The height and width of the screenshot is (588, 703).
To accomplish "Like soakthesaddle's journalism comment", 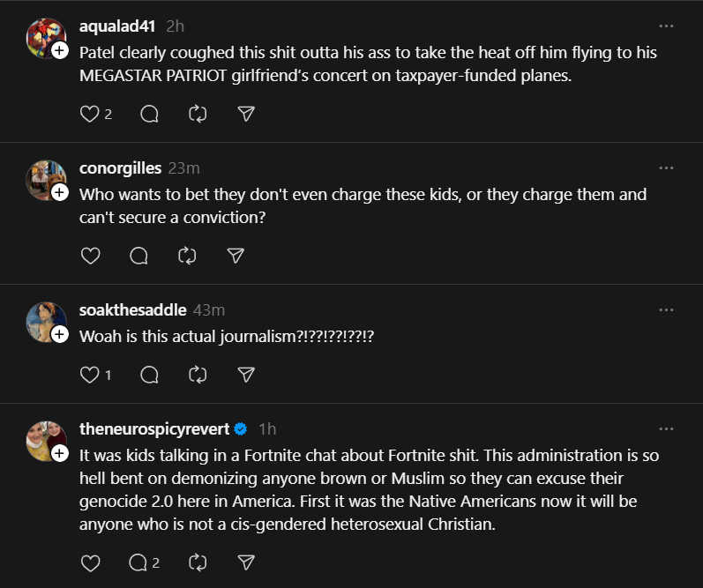I will [90, 375].
